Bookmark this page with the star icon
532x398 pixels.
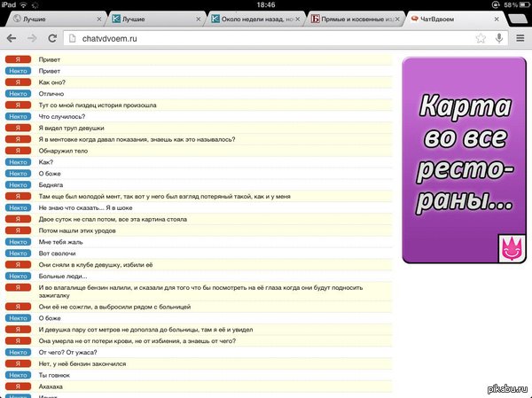481,38
